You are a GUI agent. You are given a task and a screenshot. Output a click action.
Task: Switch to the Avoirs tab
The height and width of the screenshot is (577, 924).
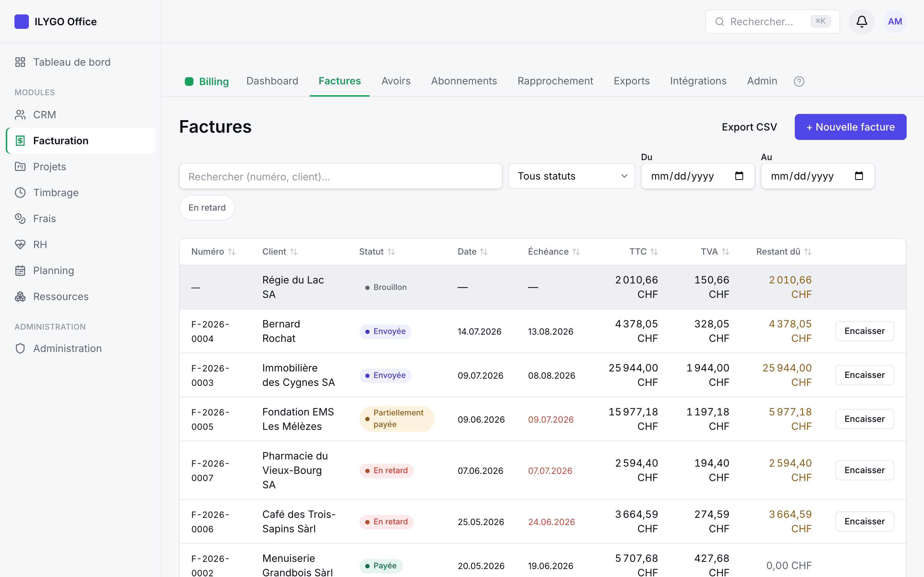tap(396, 81)
